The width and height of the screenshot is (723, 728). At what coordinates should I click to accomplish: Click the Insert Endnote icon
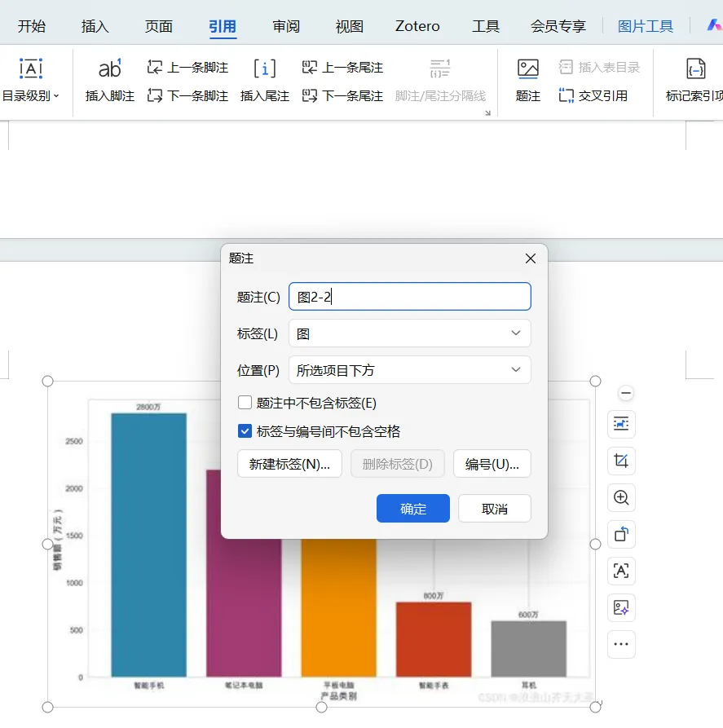coord(265,68)
